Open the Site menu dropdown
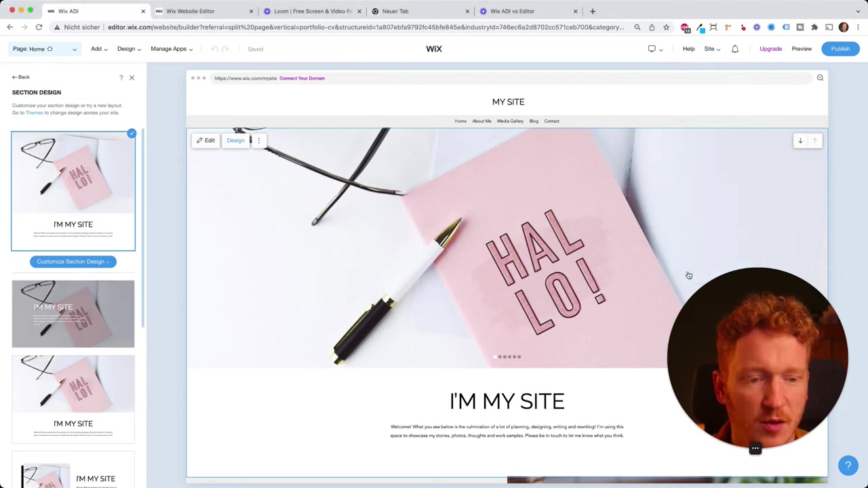The height and width of the screenshot is (488, 868). 712,49
